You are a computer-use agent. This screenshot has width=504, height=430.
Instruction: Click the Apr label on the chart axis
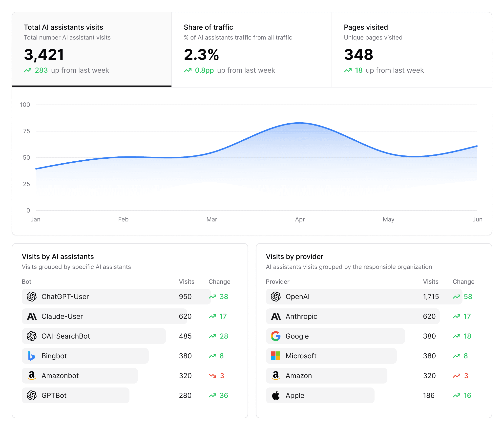tap(300, 219)
